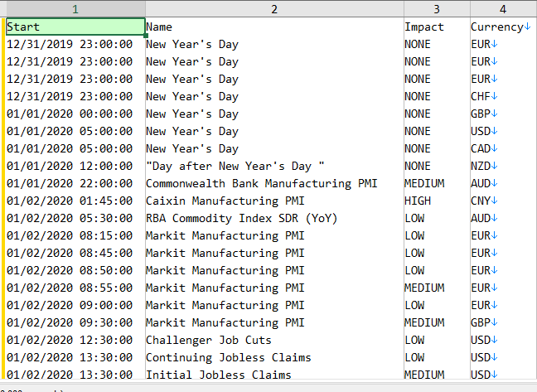Select the Caixin Manufacturing PMI cell

[x=274, y=201]
